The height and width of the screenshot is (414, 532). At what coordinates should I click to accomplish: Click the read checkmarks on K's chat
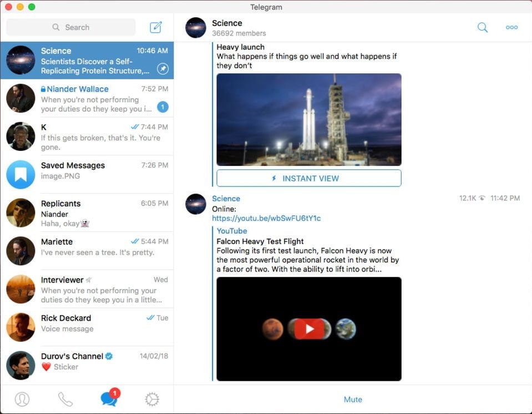[135, 127]
